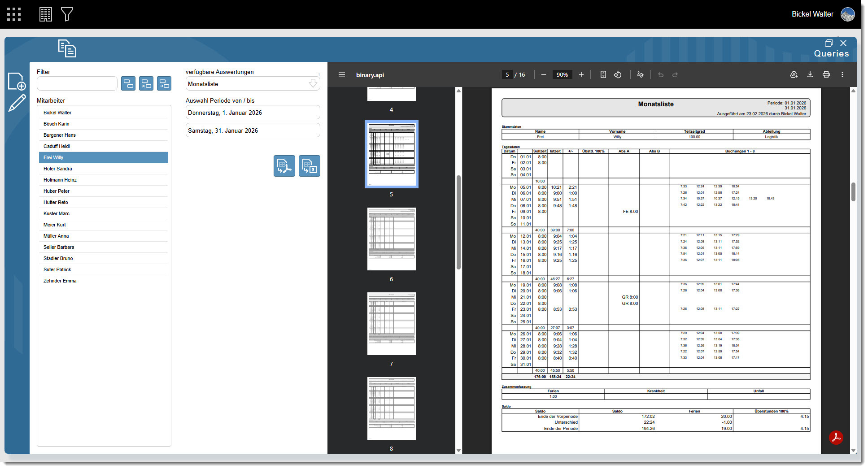Open the app grid launcher menu

[14, 14]
